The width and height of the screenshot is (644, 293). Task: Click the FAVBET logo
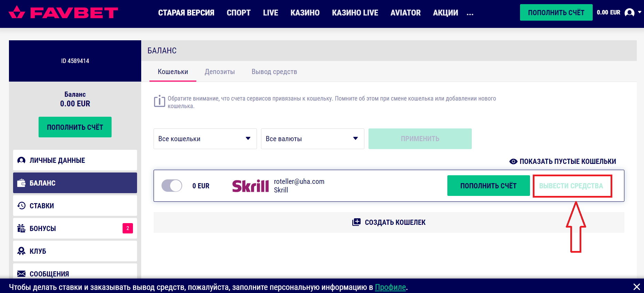(63, 13)
